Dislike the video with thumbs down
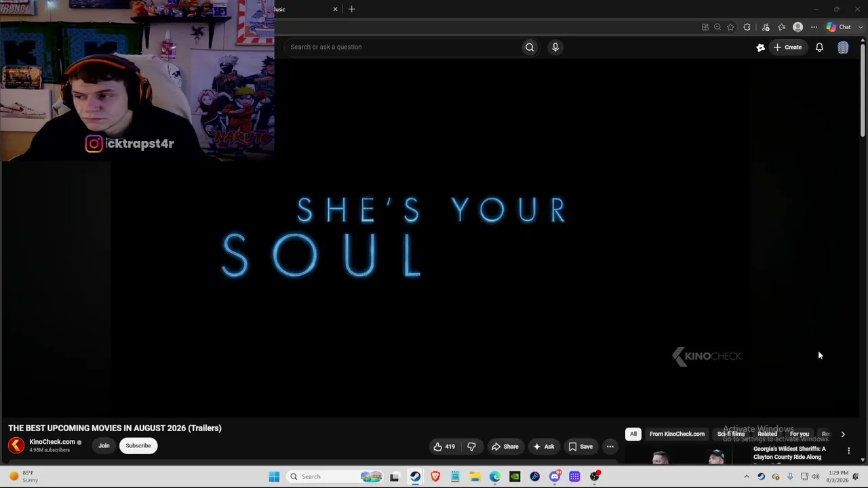868x488 pixels. pos(471,447)
